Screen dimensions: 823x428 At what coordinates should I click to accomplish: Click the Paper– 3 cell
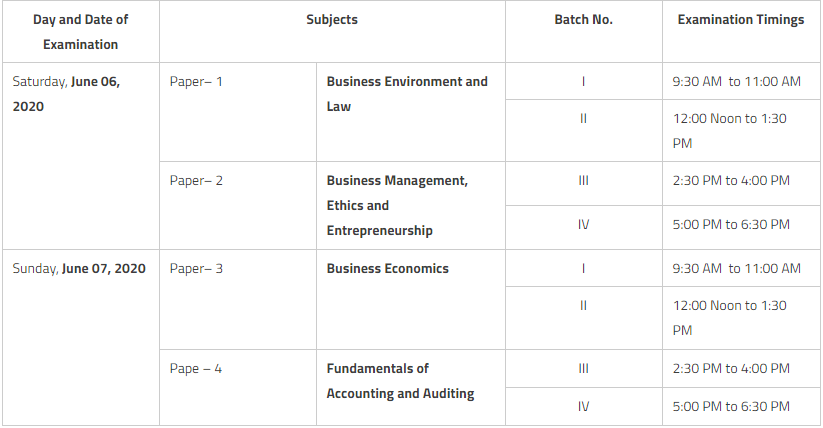(x=238, y=299)
